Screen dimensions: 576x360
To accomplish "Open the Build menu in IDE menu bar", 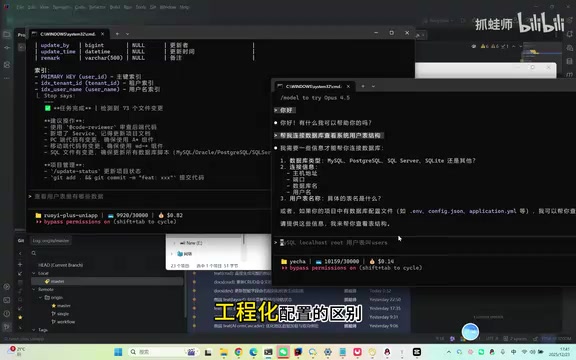I will click(115, 7).
